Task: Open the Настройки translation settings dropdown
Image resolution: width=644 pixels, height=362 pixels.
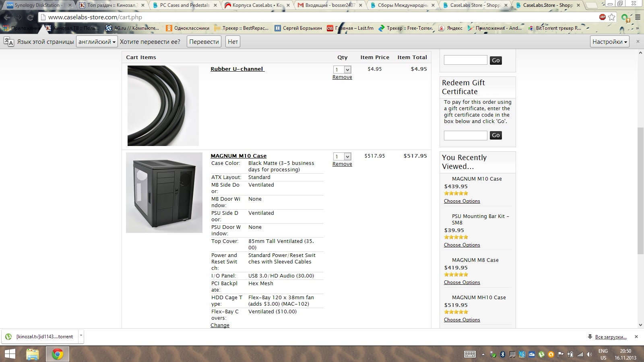Action: 610,42
